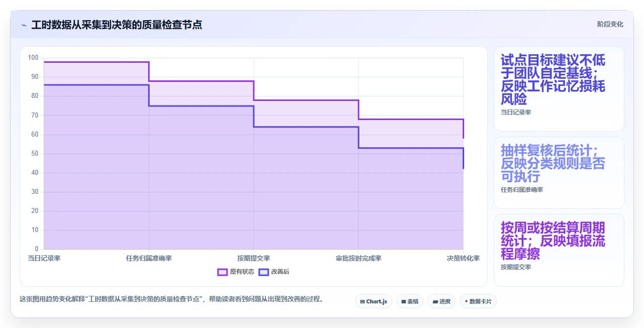Click the 进度 tag icon
Viewport: 644px width, 328px height.
pyautogui.click(x=435, y=302)
